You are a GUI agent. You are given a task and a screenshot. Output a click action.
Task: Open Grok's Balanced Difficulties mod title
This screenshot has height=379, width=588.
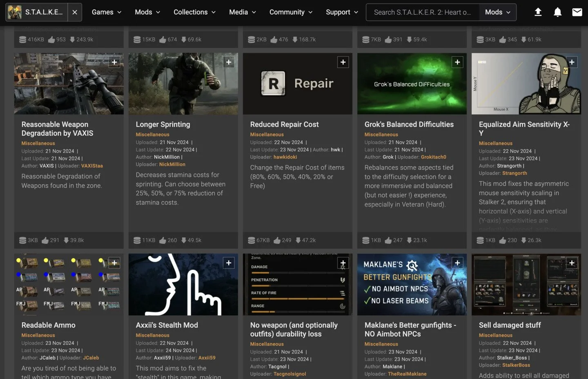409,124
